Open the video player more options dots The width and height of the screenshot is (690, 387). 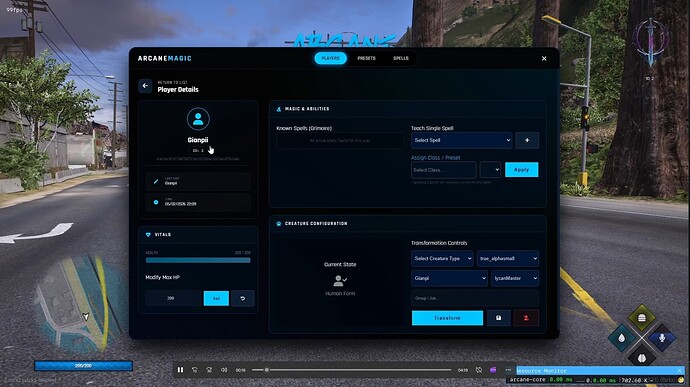(508, 370)
